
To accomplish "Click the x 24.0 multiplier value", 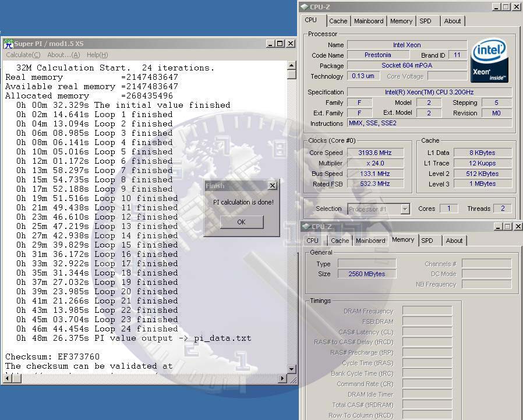I will click(x=375, y=163).
